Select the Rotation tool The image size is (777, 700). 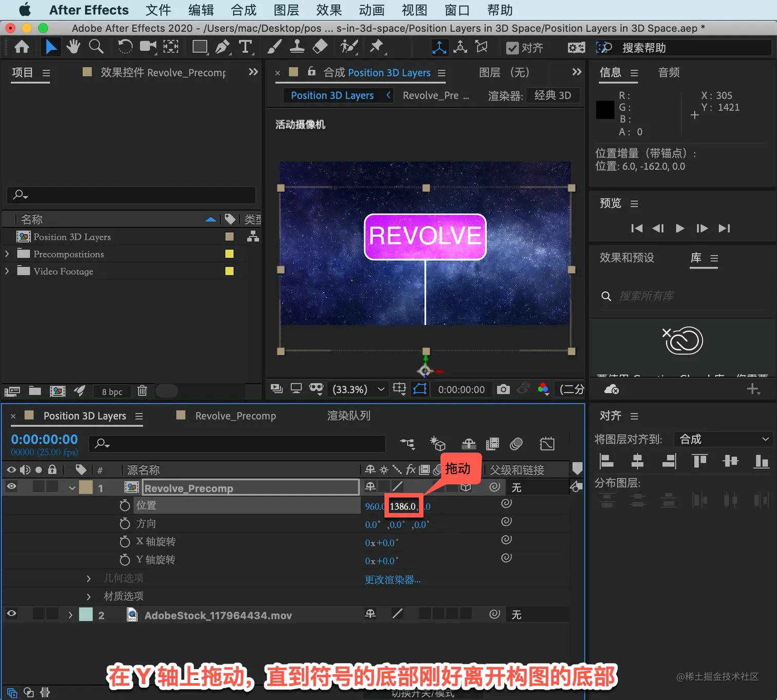125,47
